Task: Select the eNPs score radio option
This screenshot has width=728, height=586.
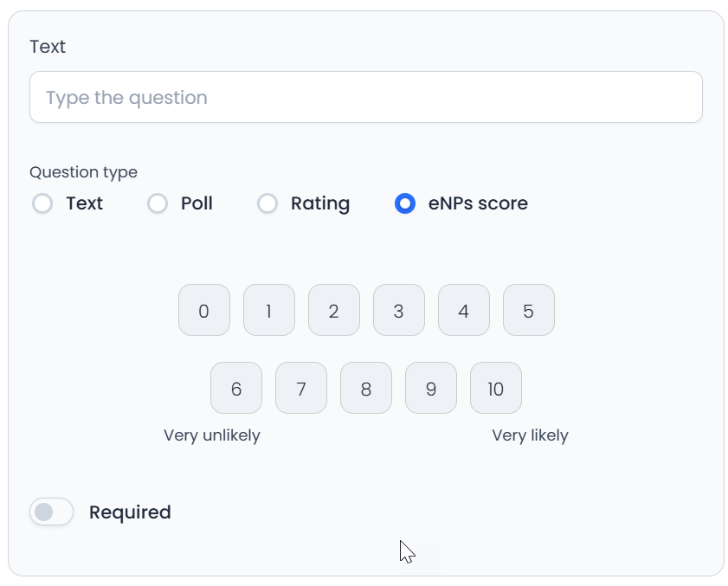Action: (405, 203)
